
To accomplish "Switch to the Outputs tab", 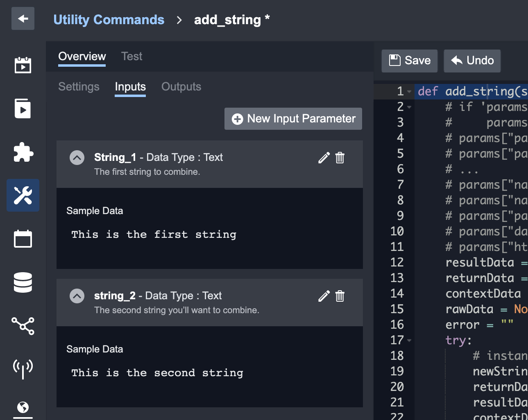I will [x=181, y=87].
